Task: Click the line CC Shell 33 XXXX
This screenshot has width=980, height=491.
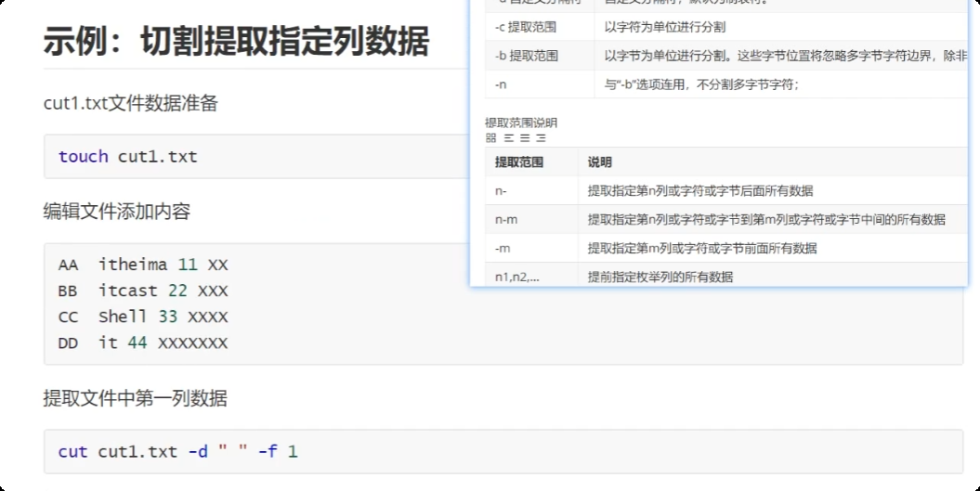Action: pos(143,317)
